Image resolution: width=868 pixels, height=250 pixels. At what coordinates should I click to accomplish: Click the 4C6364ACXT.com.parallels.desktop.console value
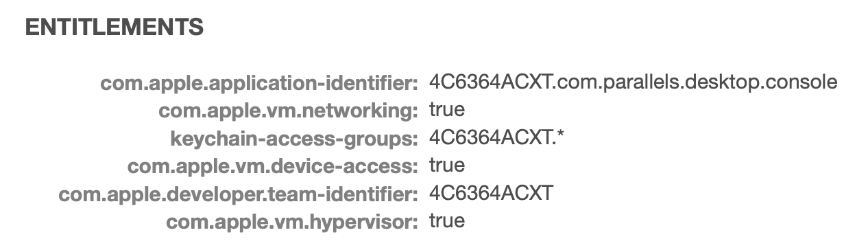[x=633, y=82]
